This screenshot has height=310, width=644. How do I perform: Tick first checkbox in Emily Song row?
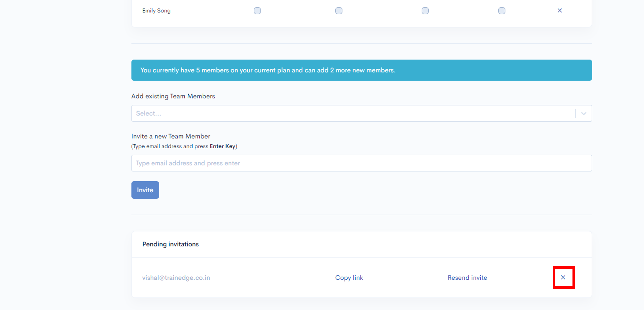point(257,11)
